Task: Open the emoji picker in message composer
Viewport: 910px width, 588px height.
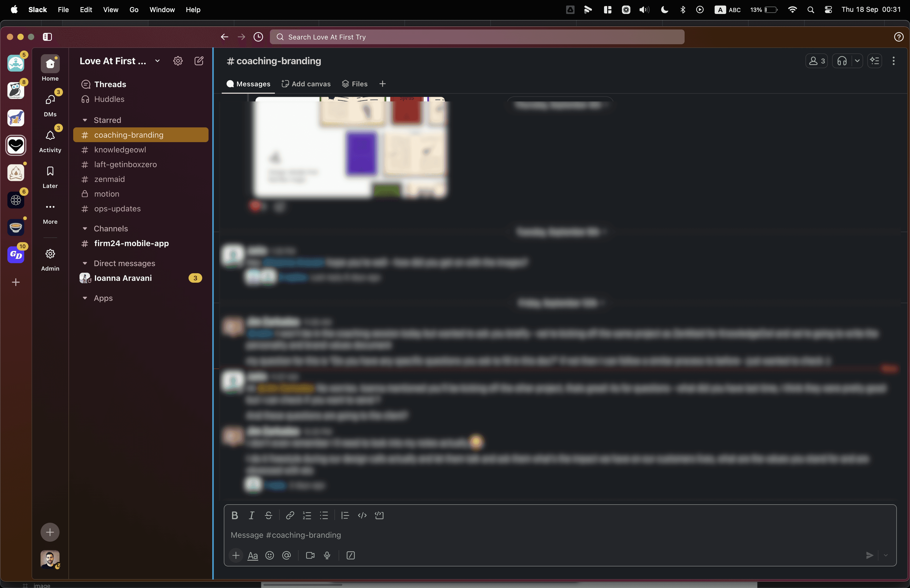Action: (x=270, y=556)
